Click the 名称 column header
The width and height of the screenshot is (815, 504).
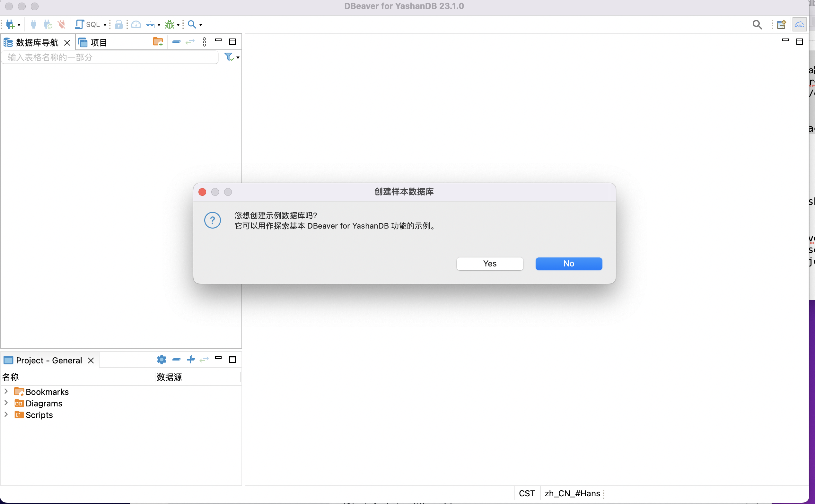78,377
